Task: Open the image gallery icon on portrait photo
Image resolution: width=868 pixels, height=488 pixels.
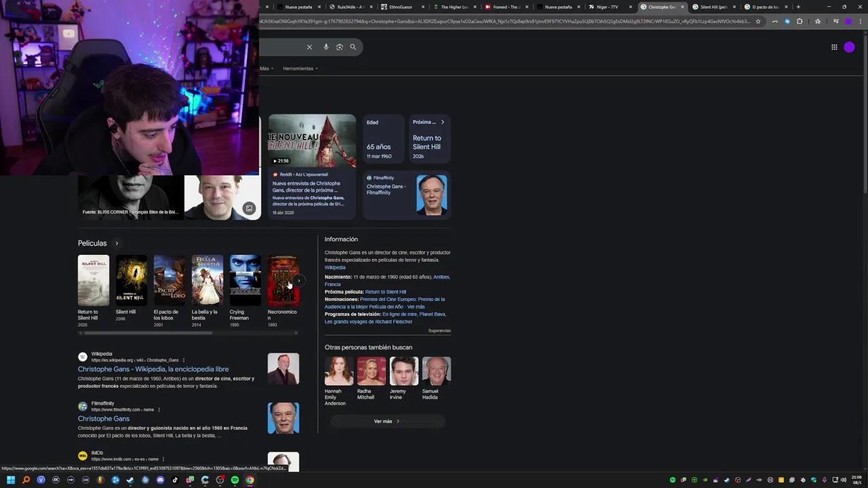Action: (249, 208)
